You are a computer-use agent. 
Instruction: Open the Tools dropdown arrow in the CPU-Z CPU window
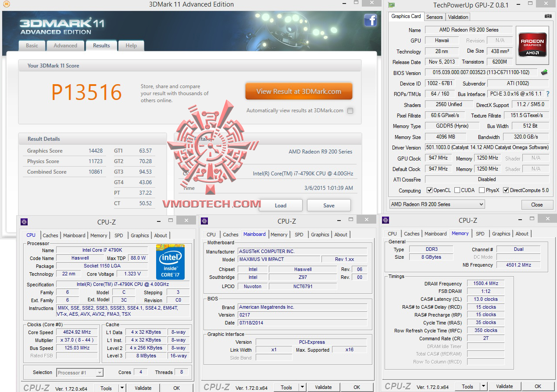(x=122, y=388)
